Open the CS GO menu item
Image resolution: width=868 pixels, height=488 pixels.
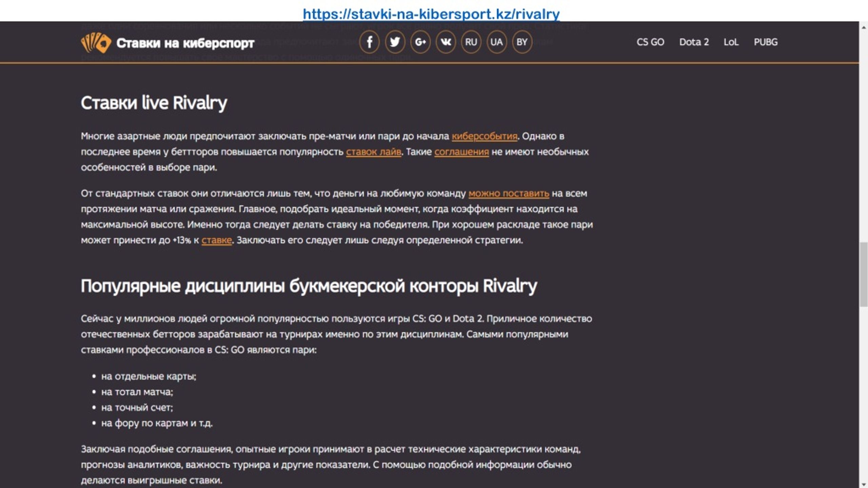(x=650, y=42)
